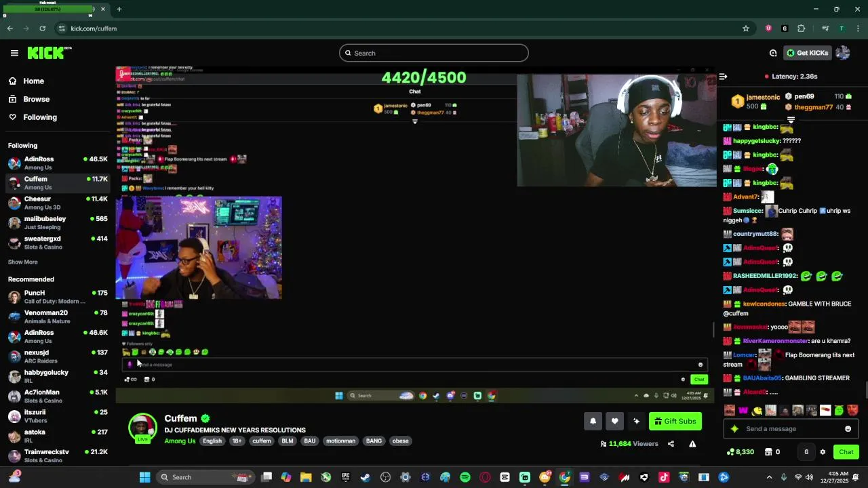Open Chrome extensions puzzle icon

point(802,28)
